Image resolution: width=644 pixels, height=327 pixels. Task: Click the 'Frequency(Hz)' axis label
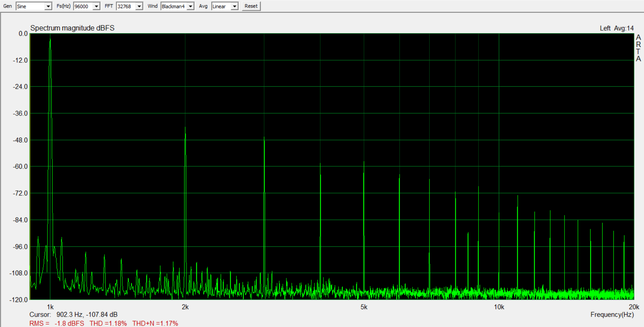coord(612,315)
